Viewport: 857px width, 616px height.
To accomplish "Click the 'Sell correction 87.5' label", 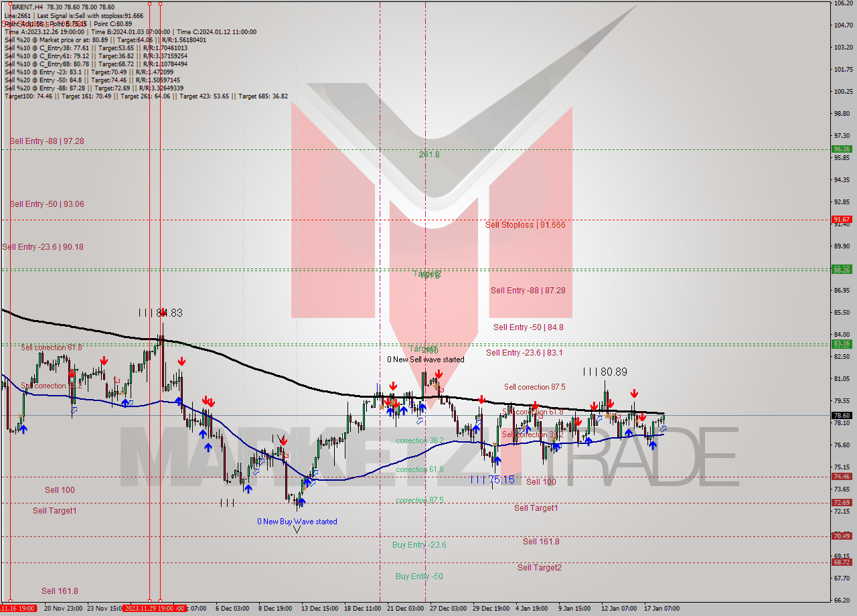I will pyautogui.click(x=534, y=387).
